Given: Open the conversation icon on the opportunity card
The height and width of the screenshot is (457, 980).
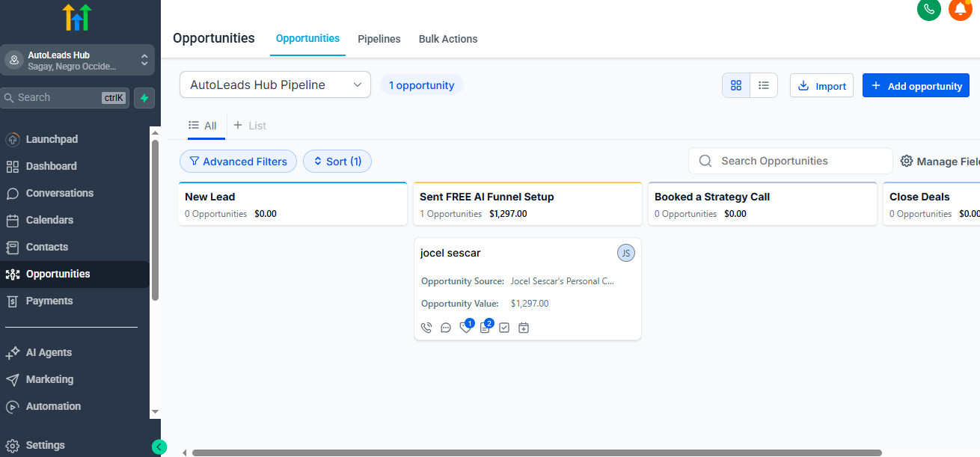Looking at the screenshot, I should coord(446,327).
